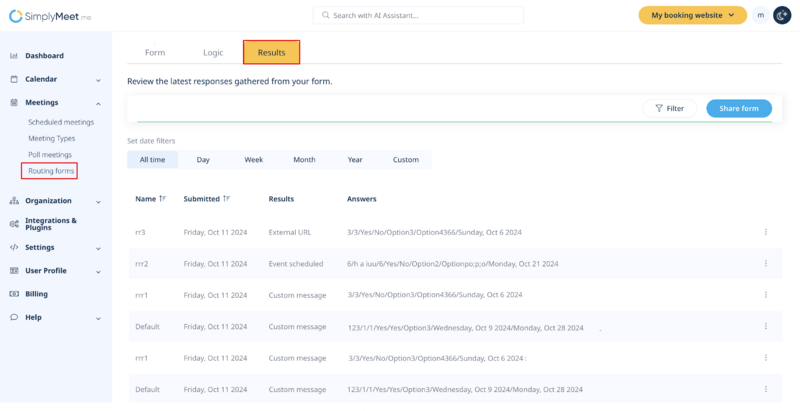Select the Month date filter

304,160
